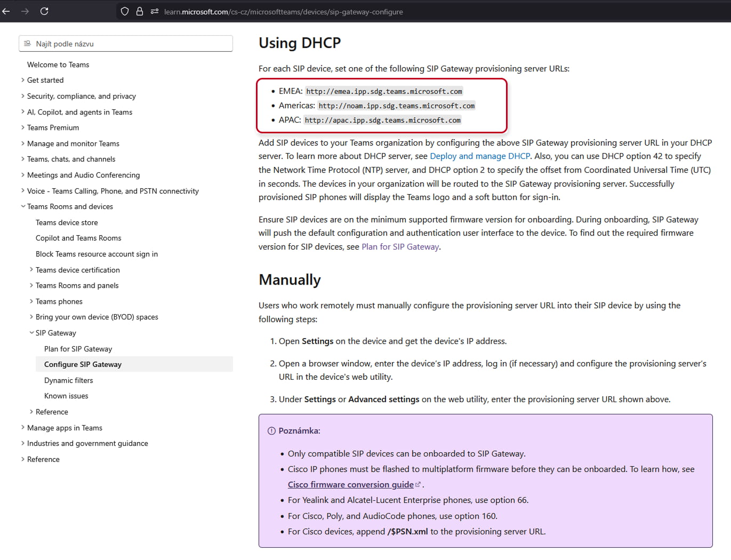
Task: Open the Deploy and manage DHCP link
Action: coord(480,156)
